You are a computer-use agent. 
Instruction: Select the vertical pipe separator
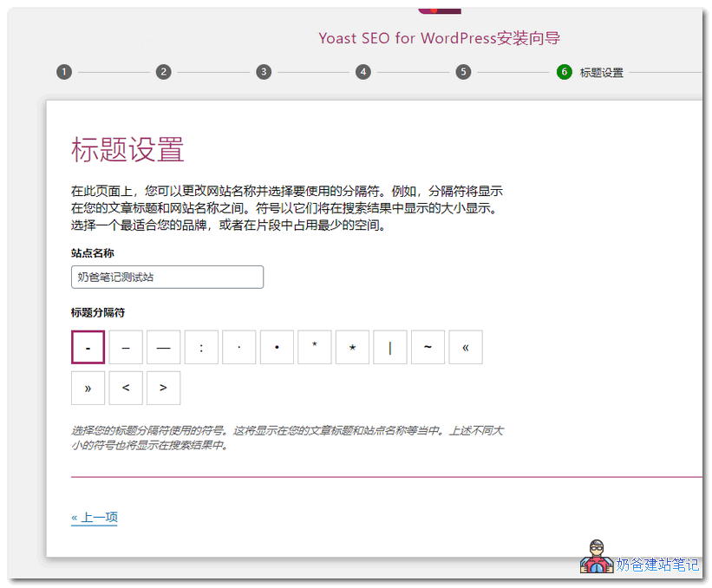point(389,347)
